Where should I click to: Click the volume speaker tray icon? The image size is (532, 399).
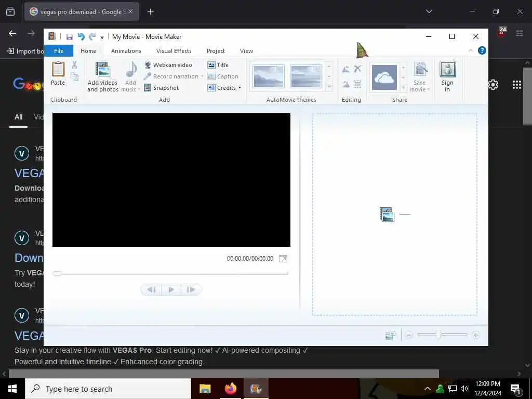[464, 389]
